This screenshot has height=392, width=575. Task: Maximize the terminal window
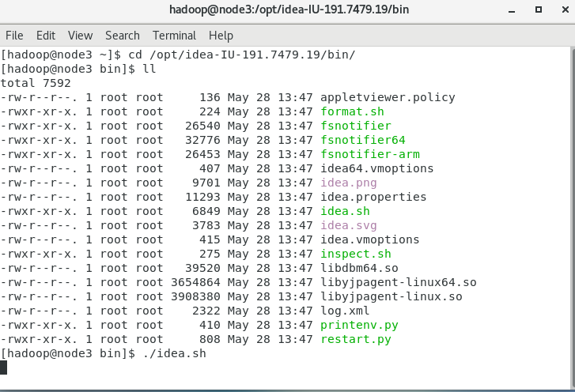click(x=539, y=9)
